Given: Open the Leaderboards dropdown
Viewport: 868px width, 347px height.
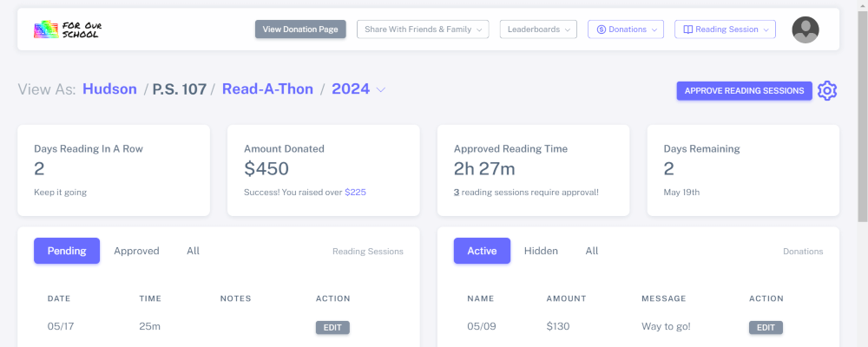Looking at the screenshot, I should click(x=538, y=29).
